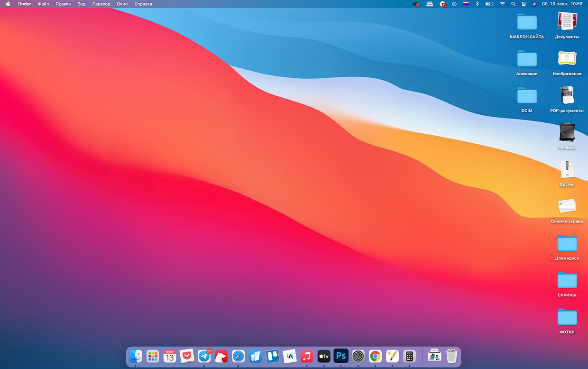Open the Переход menu
The image size is (588, 369).
tap(101, 4)
